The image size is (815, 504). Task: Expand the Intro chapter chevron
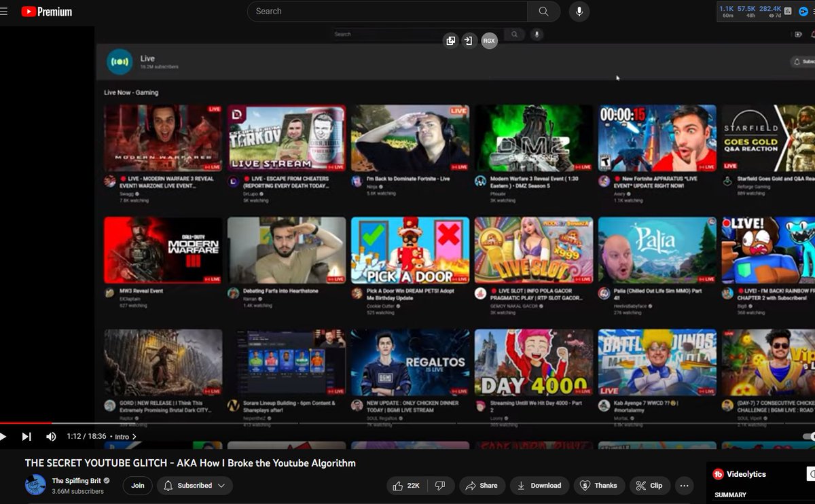click(134, 437)
